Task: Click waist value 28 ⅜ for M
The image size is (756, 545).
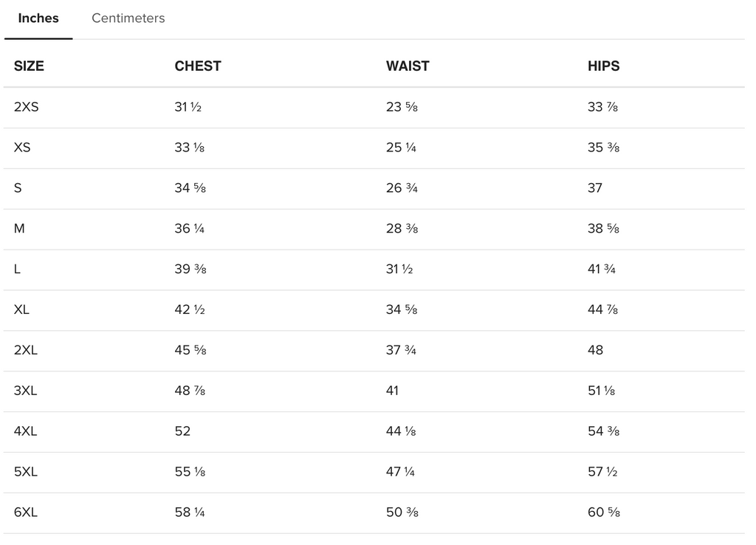Action: 402,229
